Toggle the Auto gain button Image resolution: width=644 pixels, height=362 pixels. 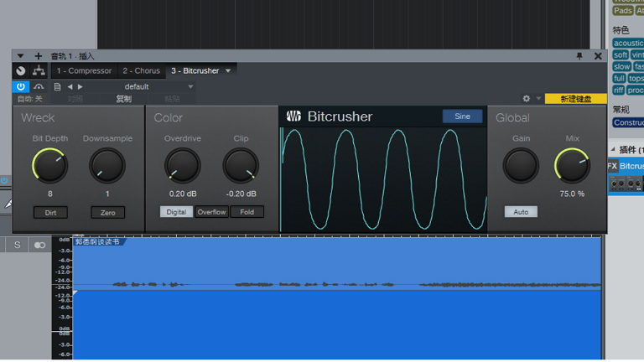521,212
